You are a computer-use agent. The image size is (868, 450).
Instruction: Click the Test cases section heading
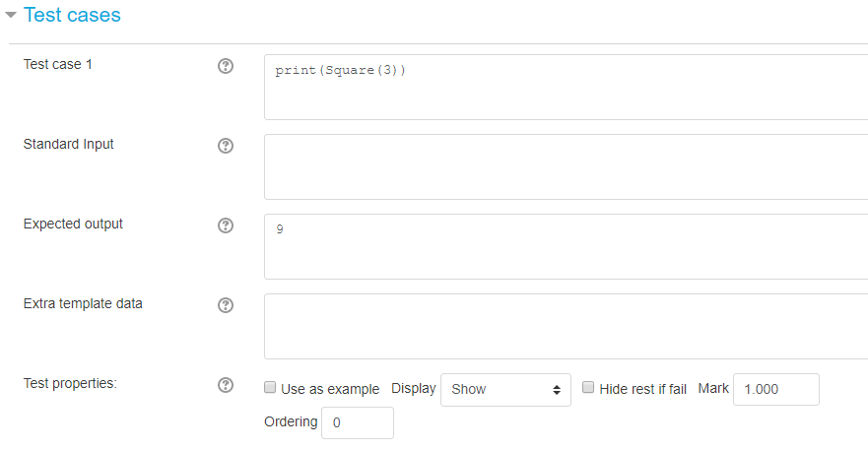tap(72, 15)
